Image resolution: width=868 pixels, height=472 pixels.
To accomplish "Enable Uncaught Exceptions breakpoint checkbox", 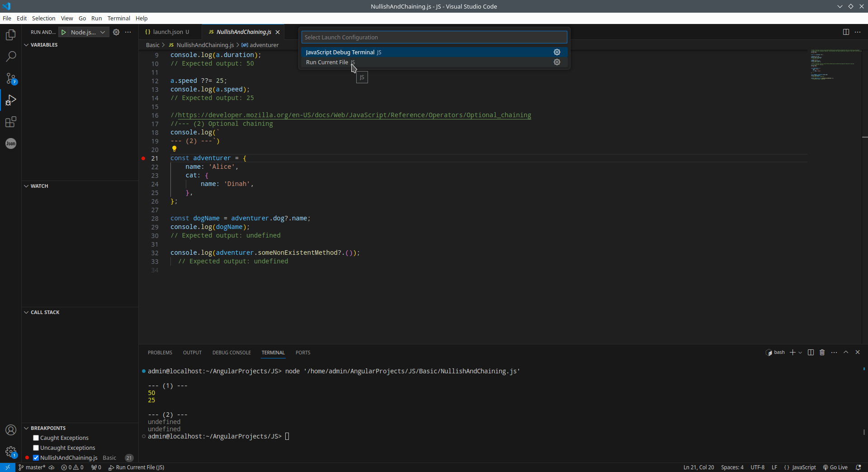I will 36,448.
